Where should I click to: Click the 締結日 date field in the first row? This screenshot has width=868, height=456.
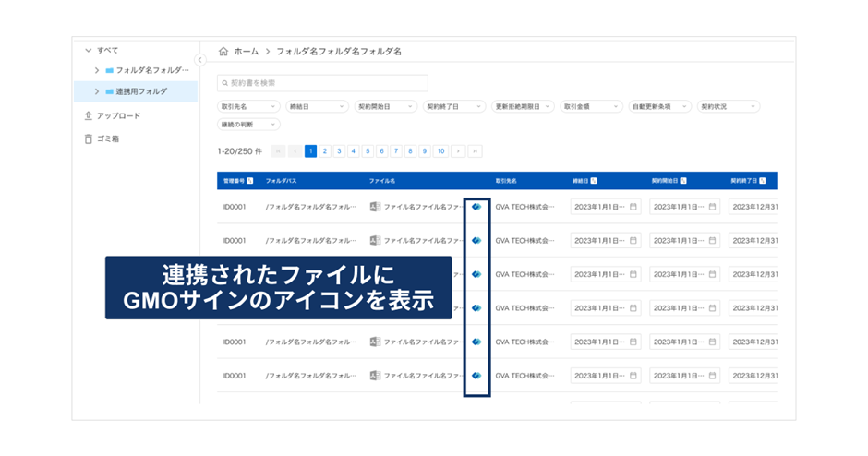[x=606, y=207]
